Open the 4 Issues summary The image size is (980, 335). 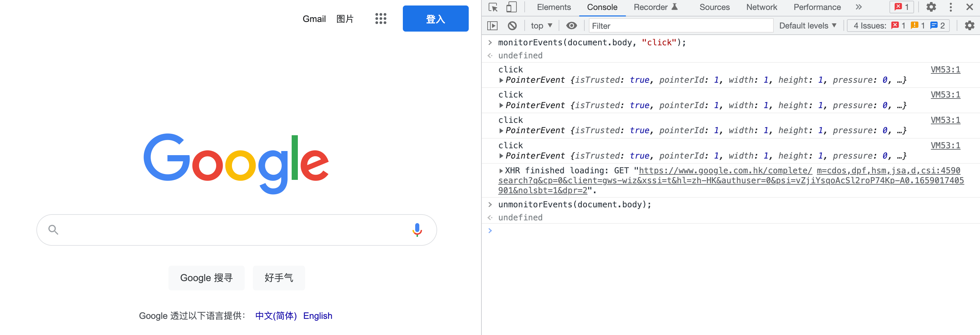(898, 26)
